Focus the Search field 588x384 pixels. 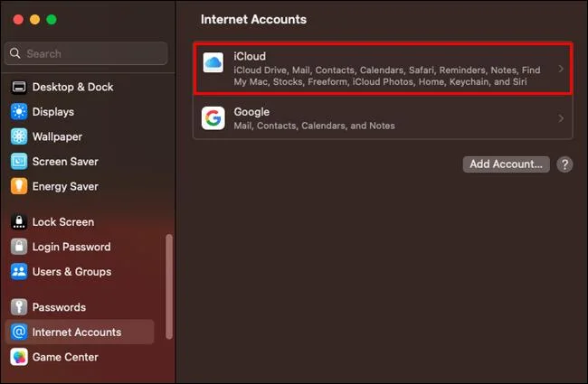pyautogui.click(x=86, y=53)
